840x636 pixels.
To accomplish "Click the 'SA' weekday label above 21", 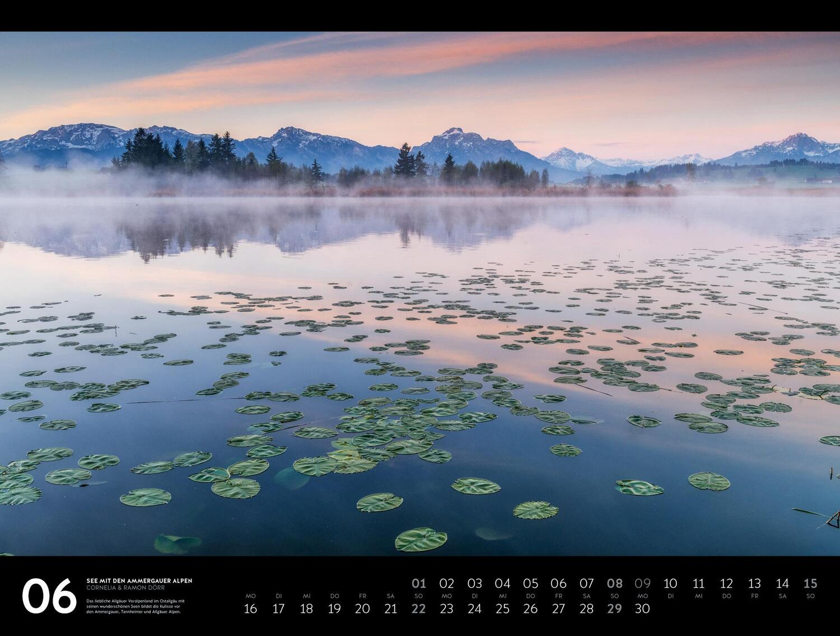I will click(x=390, y=596).
